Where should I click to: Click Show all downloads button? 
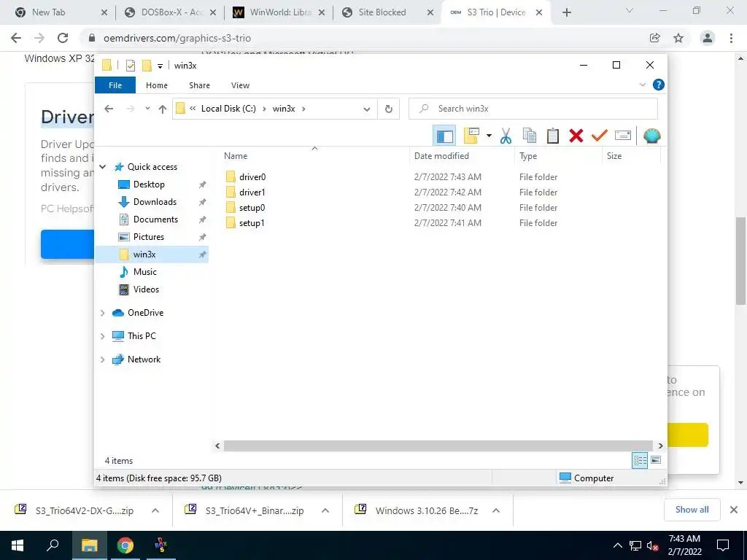(692, 510)
